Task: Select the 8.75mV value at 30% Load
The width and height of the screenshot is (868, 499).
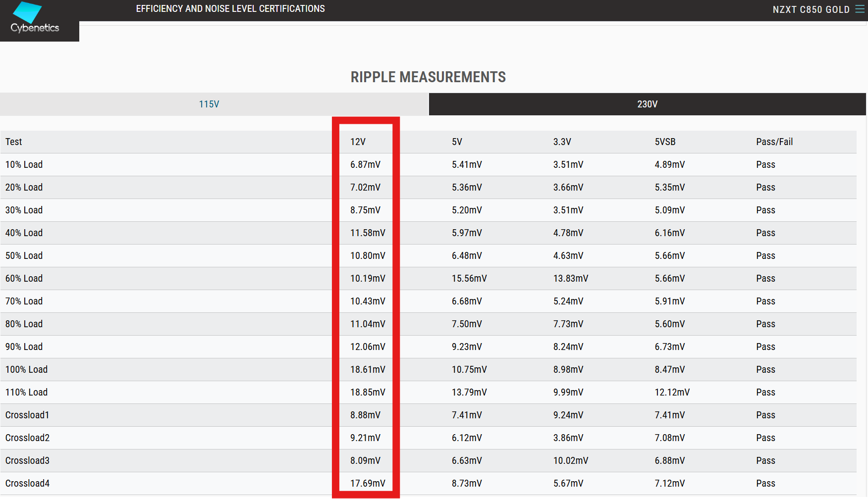Action: pos(365,210)
